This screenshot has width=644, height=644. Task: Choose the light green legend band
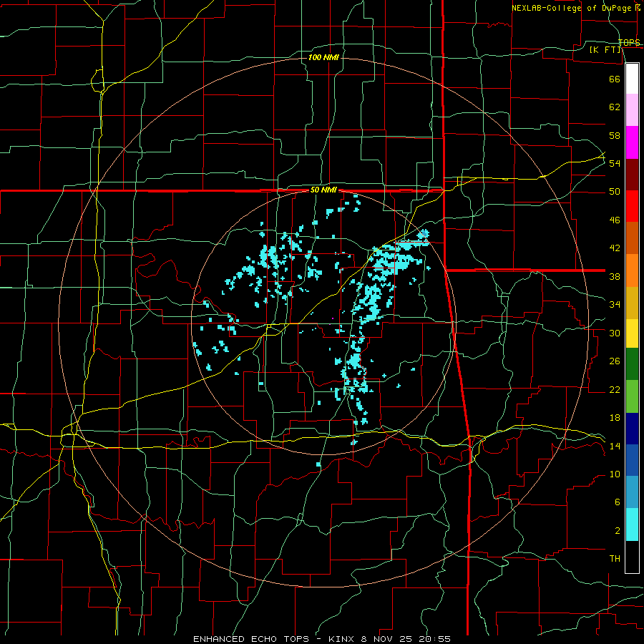(x=632, y=396)
